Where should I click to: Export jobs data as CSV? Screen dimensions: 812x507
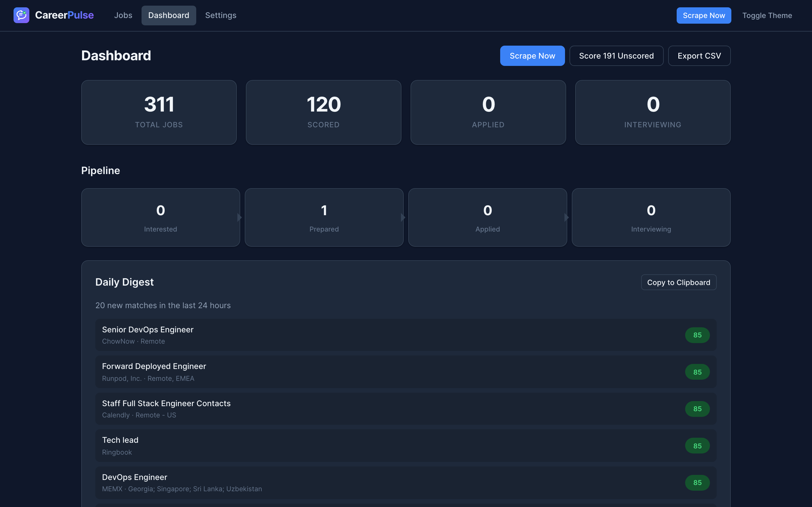[699, 56]
